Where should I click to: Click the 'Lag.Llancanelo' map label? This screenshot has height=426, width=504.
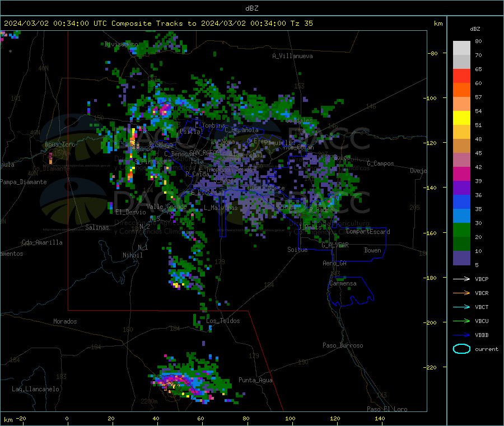coord(35,389)
